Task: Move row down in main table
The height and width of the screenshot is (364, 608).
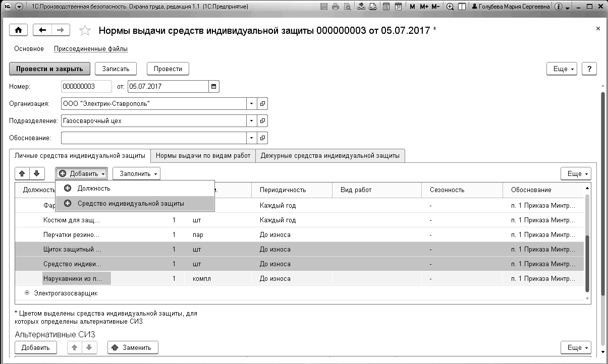Action: point(36,173)
